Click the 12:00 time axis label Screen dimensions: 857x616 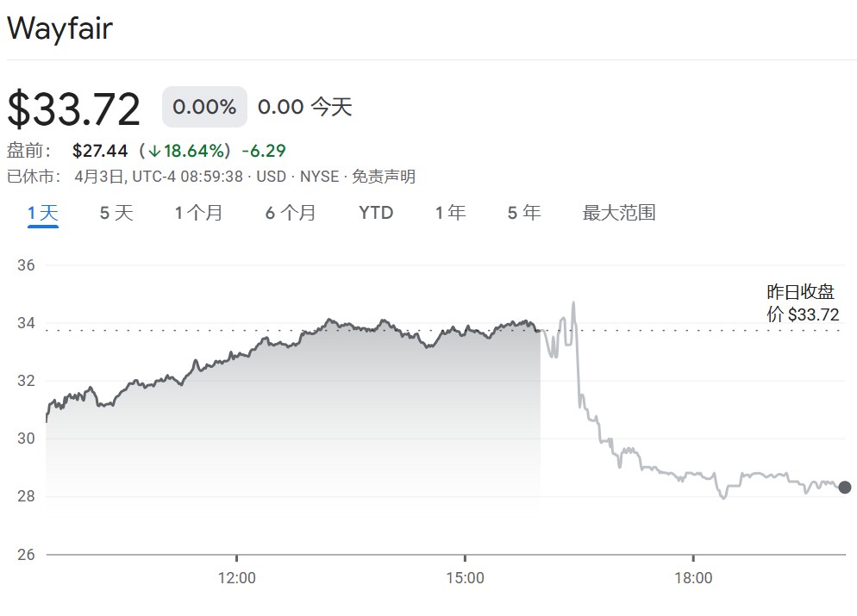point(236,578)
